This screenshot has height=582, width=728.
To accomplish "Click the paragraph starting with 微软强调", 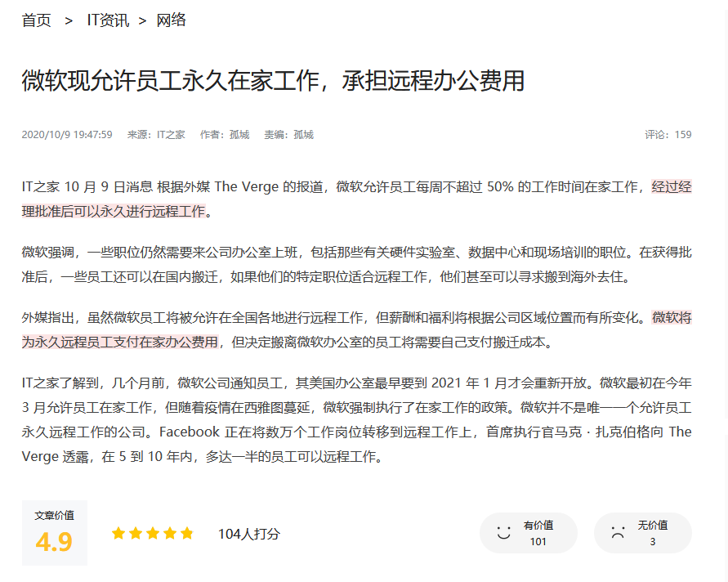I will [x=356, y=265].
